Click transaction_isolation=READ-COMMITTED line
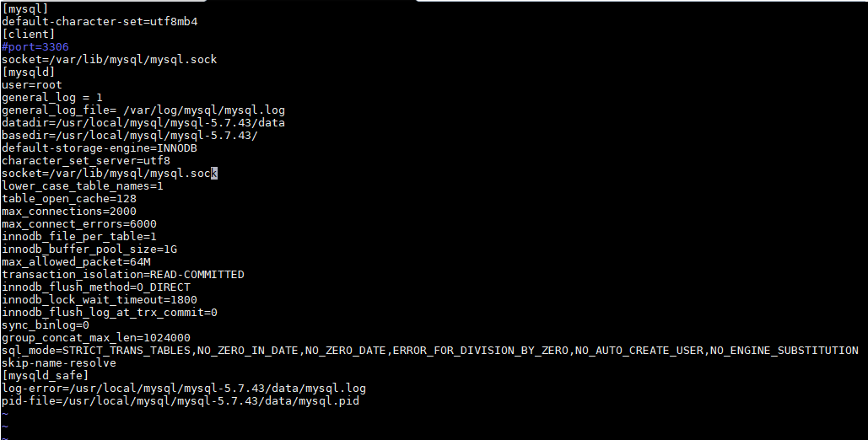 (x=123, y=275)
